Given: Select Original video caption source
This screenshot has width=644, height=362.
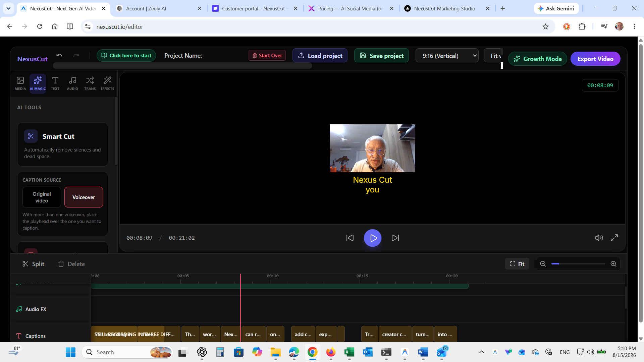Looking at the screenshot, I should [x=42, y=197].
